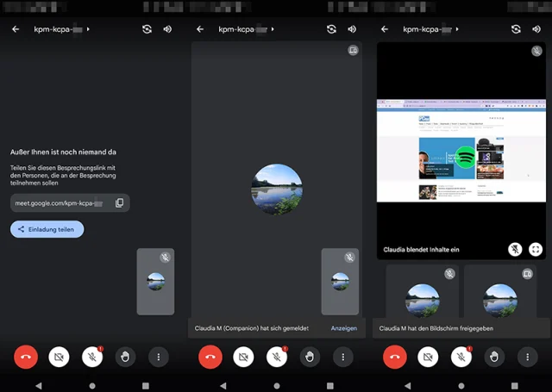Expand meeting code details in left screen

point(88,29)
